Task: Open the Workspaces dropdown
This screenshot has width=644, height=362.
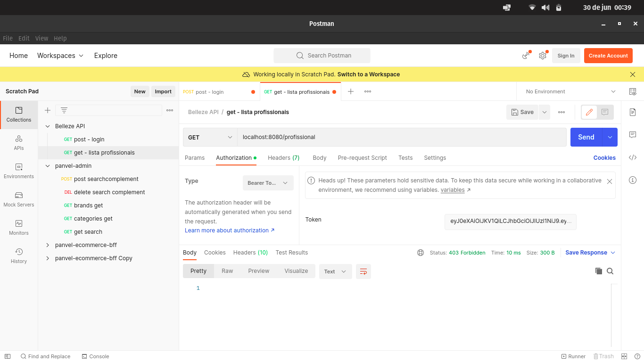Action: point(60,56)
